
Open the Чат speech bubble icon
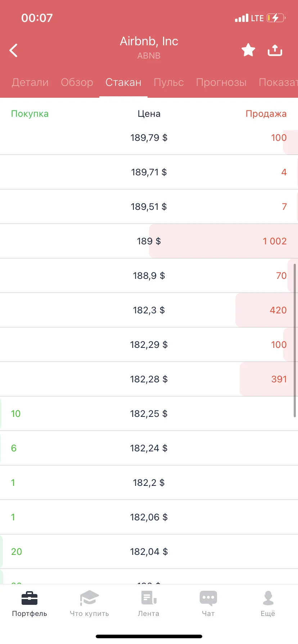click(x=208, y=598)
